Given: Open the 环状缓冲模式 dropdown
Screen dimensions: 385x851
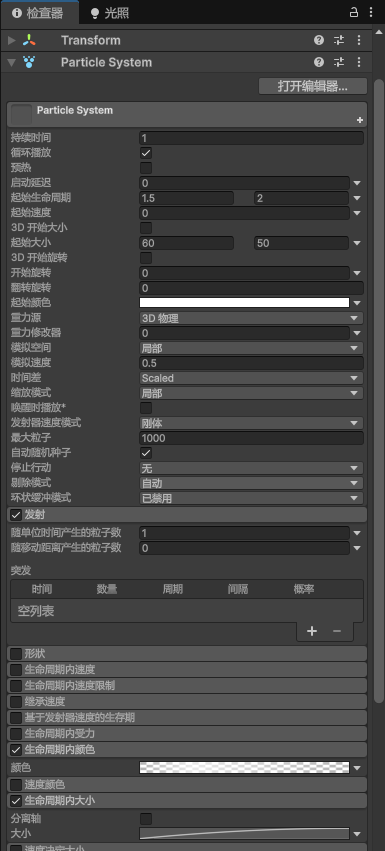Looking at the screenshot, I should 251,498.
